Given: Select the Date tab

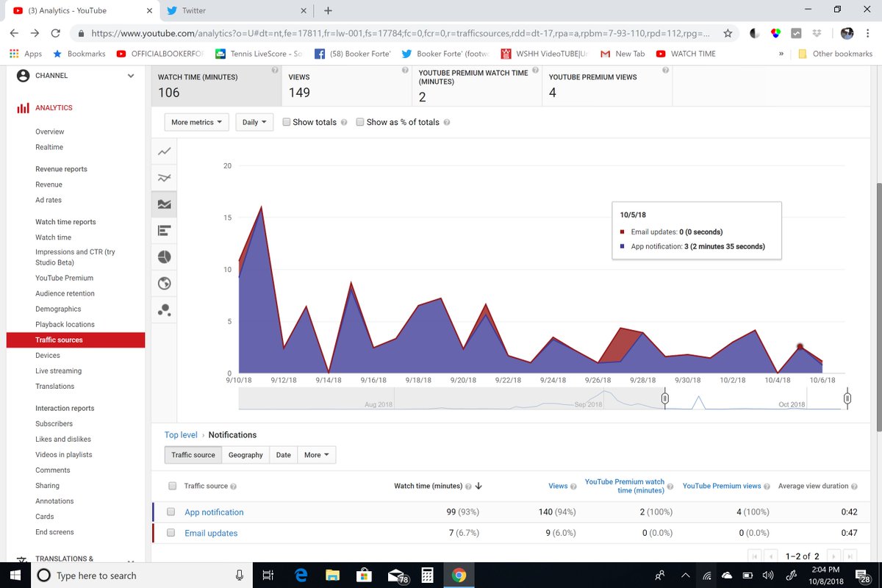Looking at the screenshot, I should pyautogui.click(x=284, y=455).
